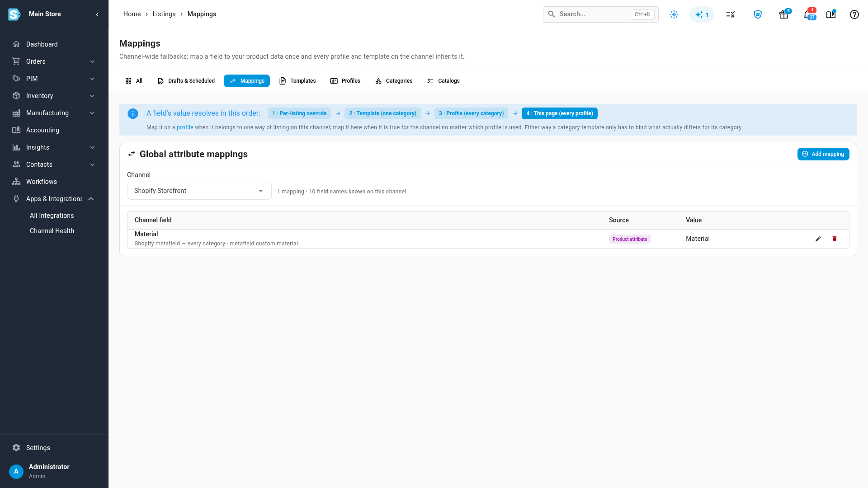
Task: Open the AI sparkle button showing 1
Action: pyautogui.click(x=702, y=14)
